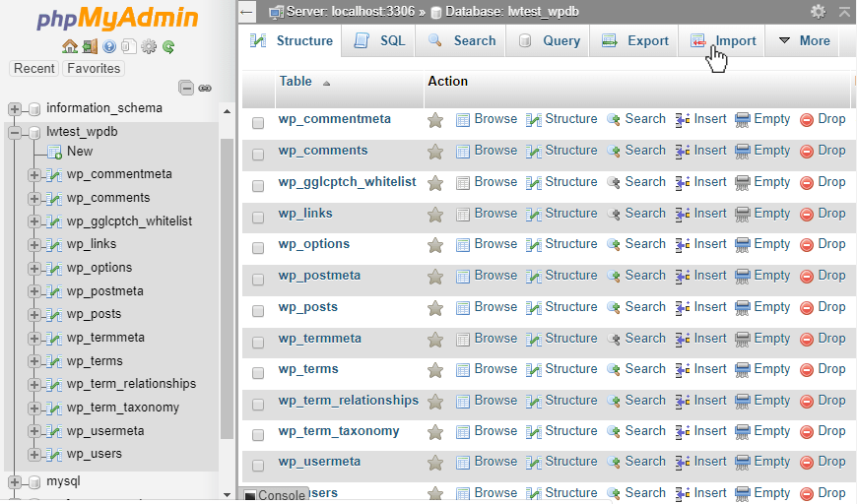Star wp_posts table as favorite
857x504 pixels.
click(435, 308)
